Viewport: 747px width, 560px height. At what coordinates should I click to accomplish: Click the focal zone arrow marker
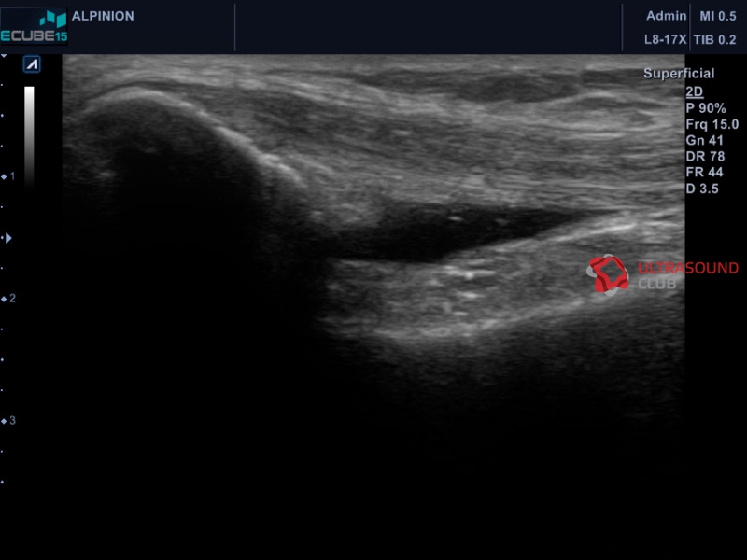pos(7,238)
